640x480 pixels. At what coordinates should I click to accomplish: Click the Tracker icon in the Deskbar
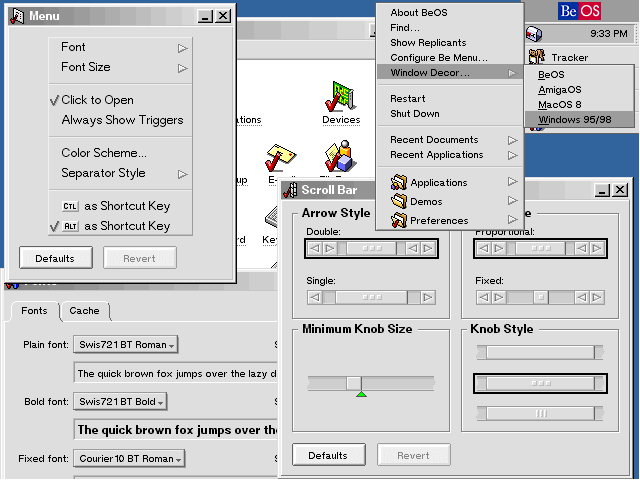tap(537, 58)
